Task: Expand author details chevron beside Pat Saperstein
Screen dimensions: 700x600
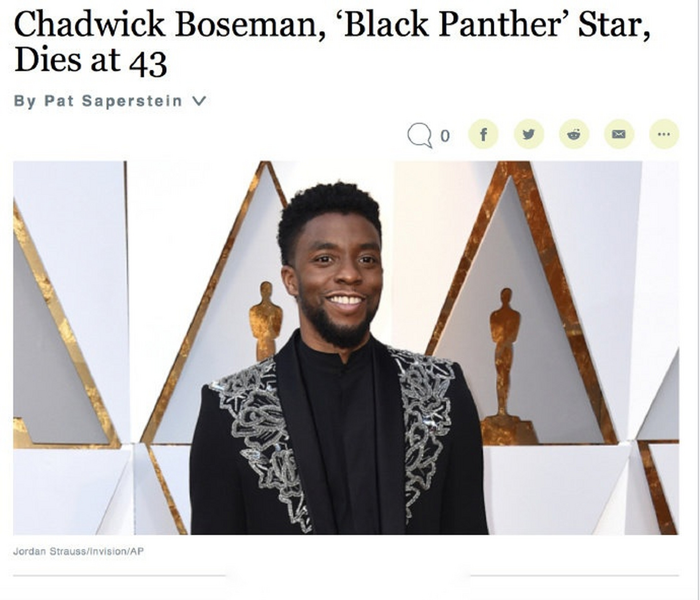Action: 199,101
